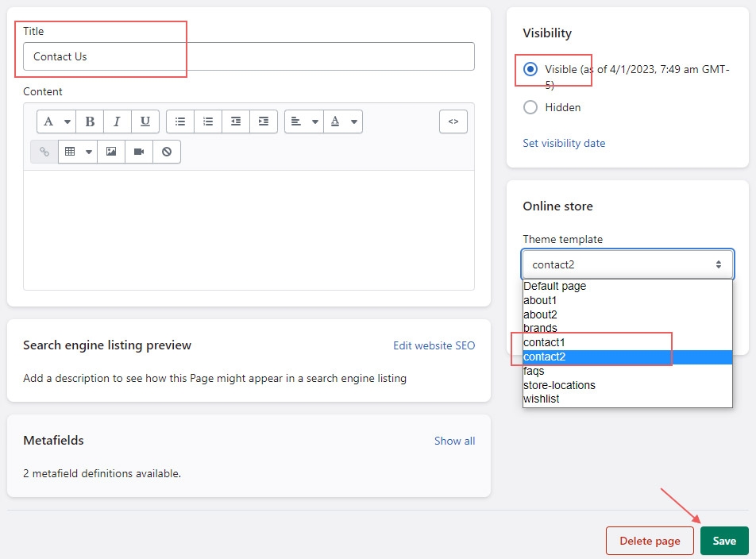The height and width of the screenshot is (559, 756).
Task: Clear formatting with the circle-slash icon
Action: click(167, 152)
